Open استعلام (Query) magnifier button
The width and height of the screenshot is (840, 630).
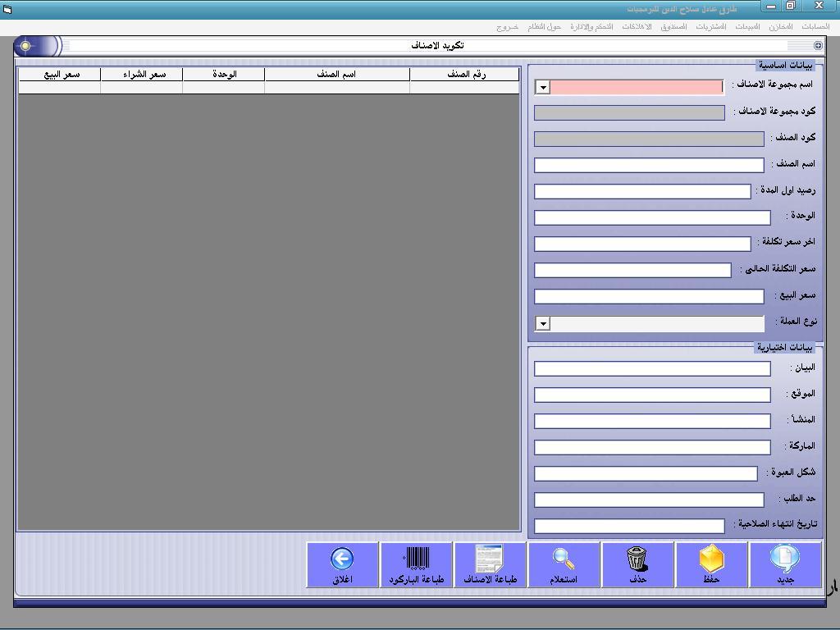coord(563,564)
